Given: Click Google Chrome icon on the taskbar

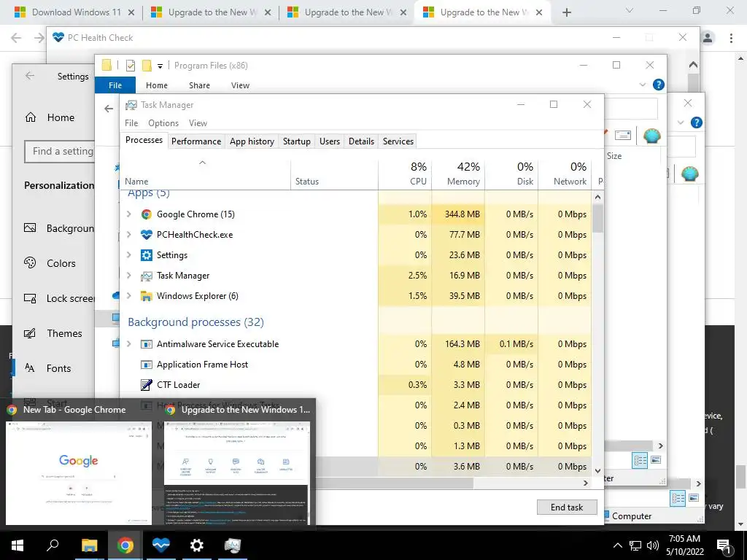Looking at the screenshot, I should [x=125, y=545].
